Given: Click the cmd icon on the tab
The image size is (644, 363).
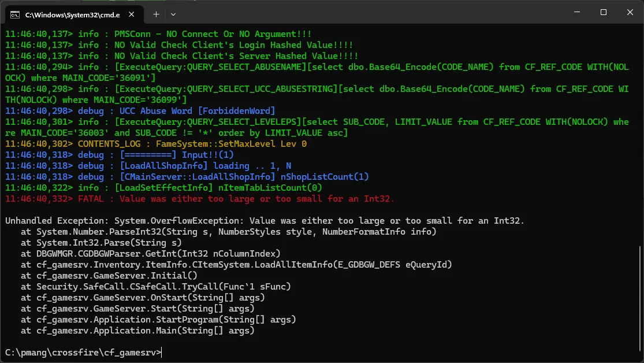Looking at the screenshot, I should point(15,15).
